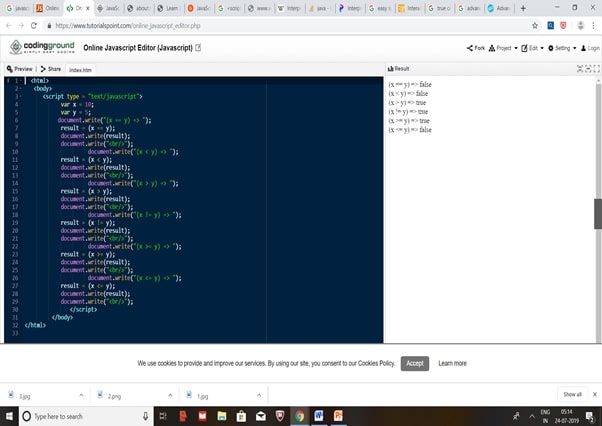Switch to the last browser tab

coord(499,8)
